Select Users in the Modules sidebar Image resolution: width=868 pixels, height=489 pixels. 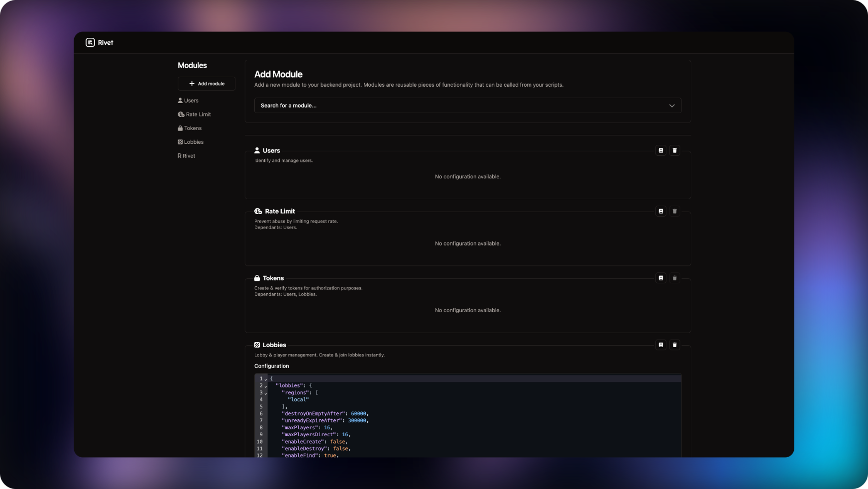click(x=188, y=101)
